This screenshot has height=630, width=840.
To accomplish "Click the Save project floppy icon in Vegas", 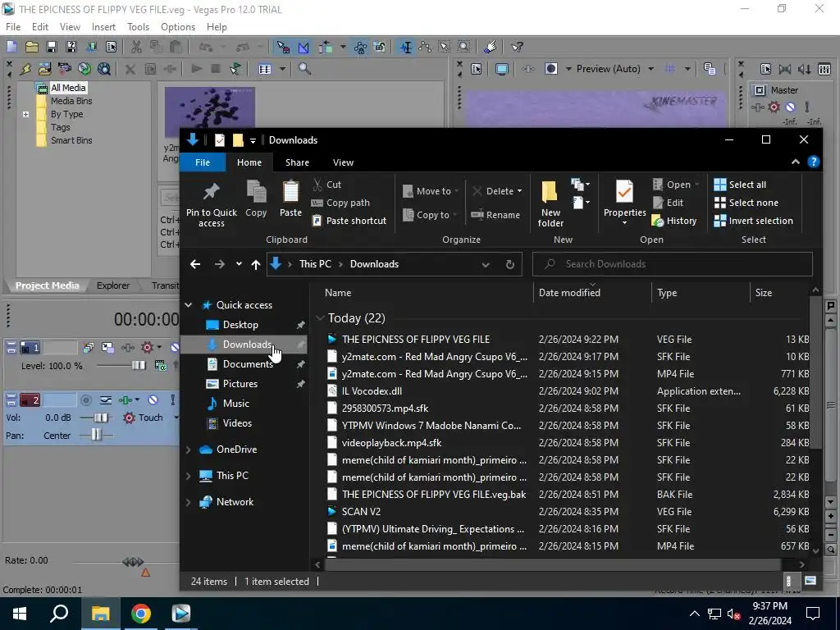I will (x=52, y=47).
